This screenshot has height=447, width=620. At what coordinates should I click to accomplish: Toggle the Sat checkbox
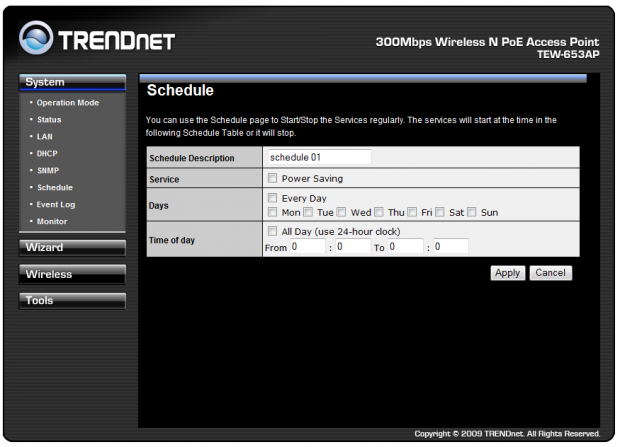click(440, 212)
